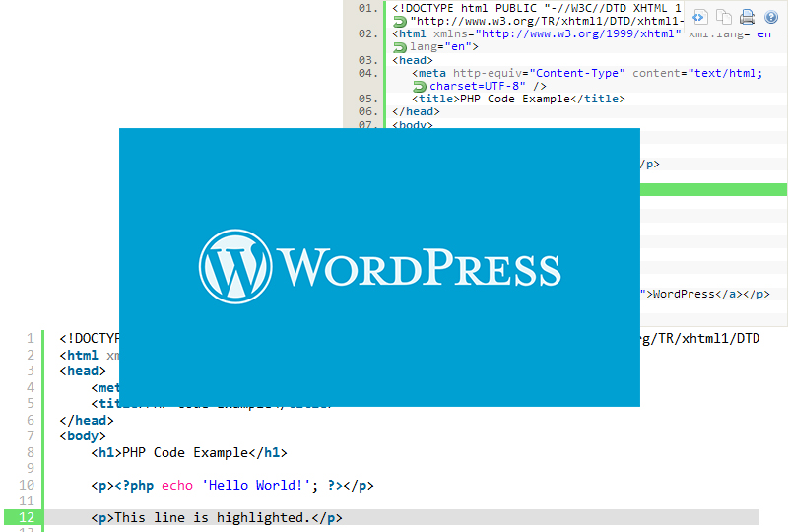Click the view source icon in the code toolbar
Image resolution: width=788 pixels, height=532 pixels.
point(700,17)
